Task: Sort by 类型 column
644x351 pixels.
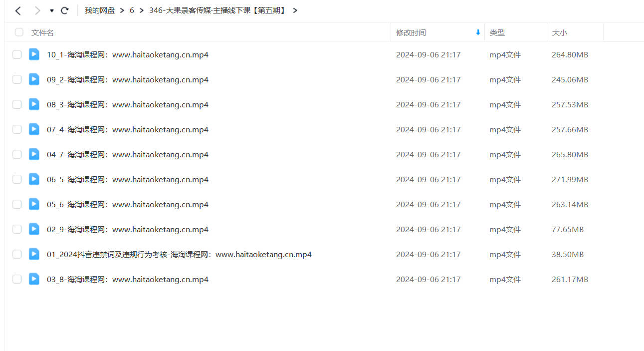Action: click(497, 32)
